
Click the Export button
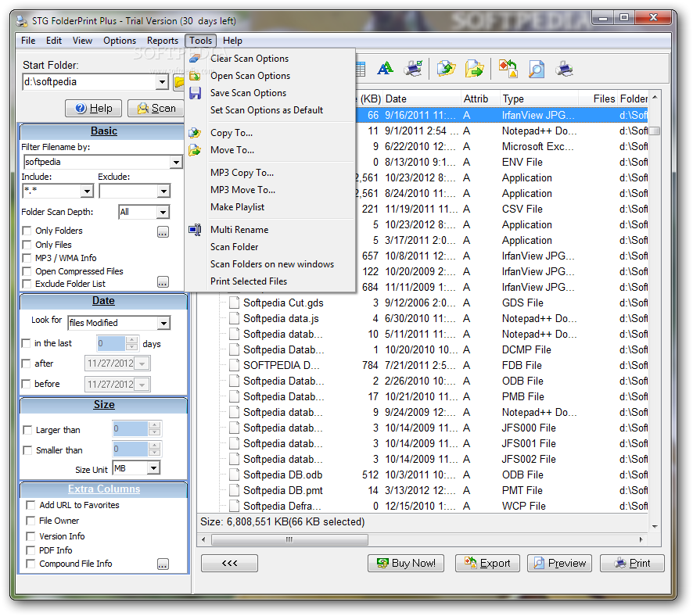coord(487,563)
